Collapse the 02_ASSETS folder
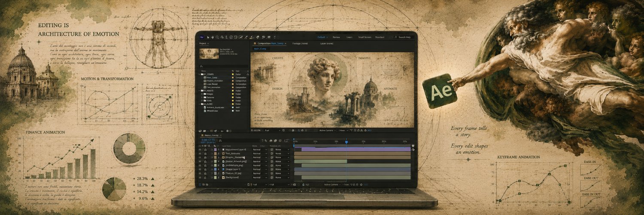The image size is (644, 215). tap(199, 91)
